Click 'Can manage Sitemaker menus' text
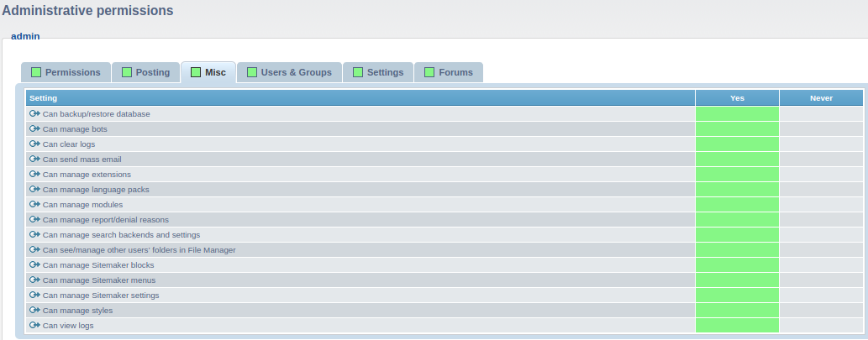 click(x=99, y=280)
